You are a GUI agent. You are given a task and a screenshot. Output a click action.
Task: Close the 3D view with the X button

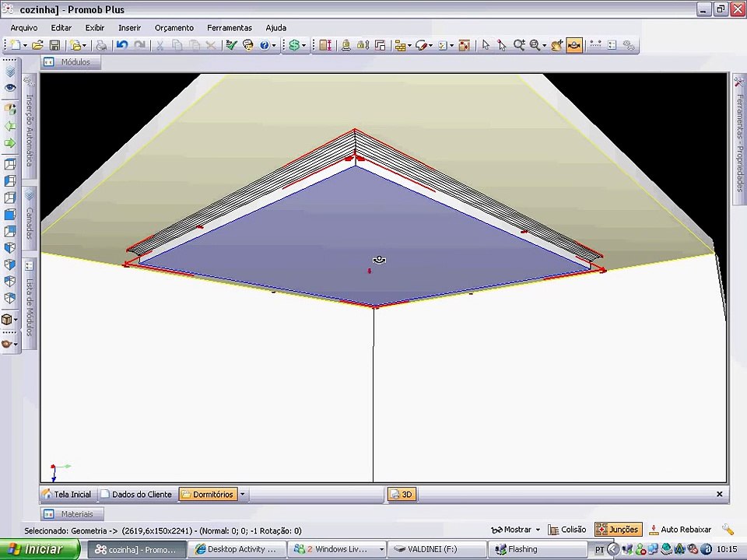pyautogui.click(x=719, y=495)
